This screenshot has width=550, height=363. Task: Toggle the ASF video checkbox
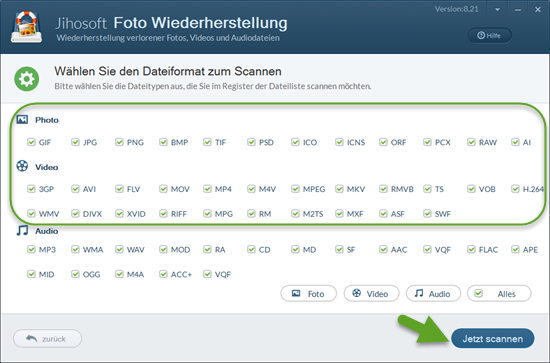point(383,214)
